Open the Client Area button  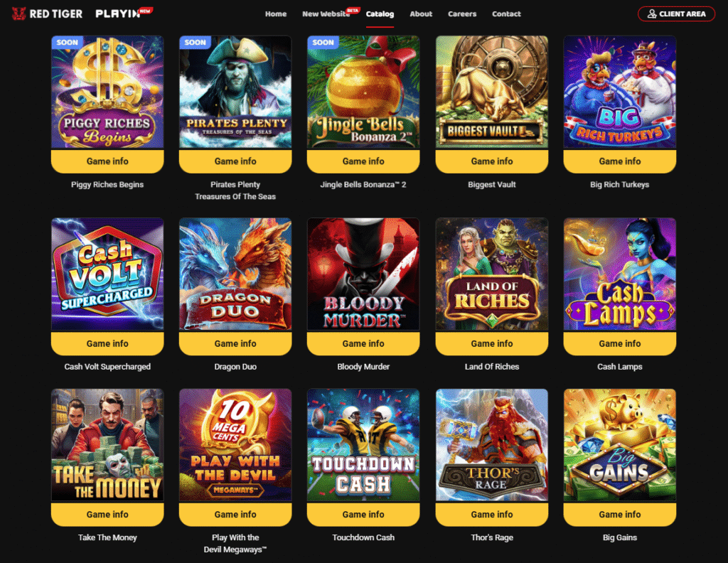click(x=677, y=14)
